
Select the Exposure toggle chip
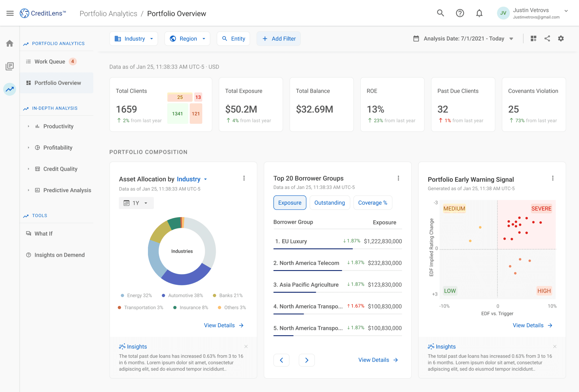(x=289, y=203)
